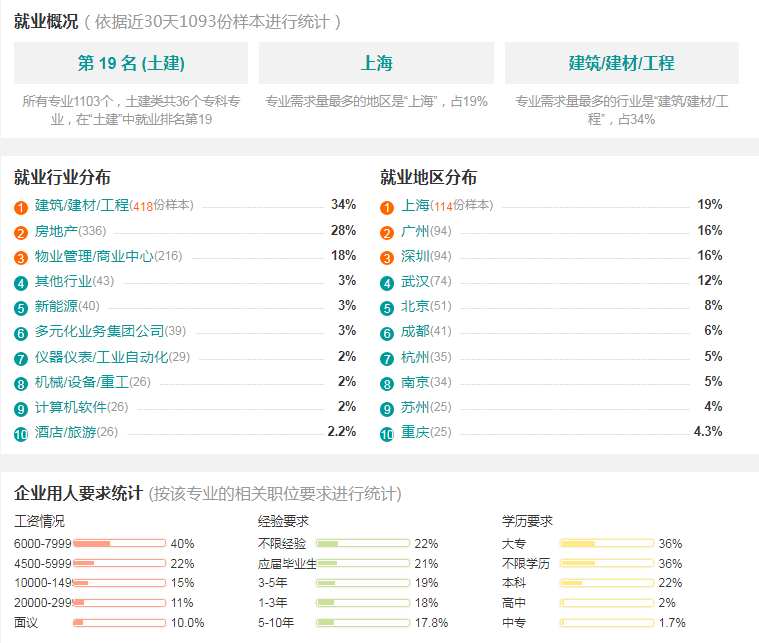Open 仪器仪表/工业自动化 industry link

click(101, 357)
